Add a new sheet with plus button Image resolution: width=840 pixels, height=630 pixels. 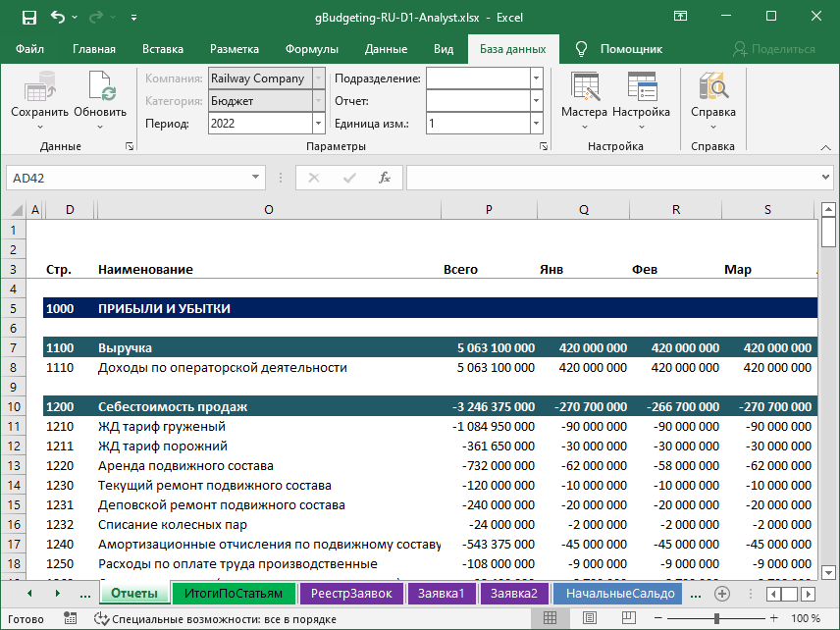(722, 594)
